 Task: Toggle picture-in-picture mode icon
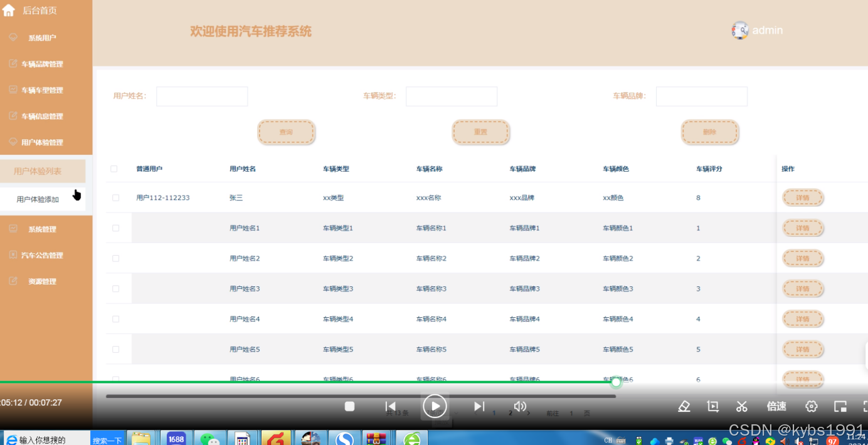(x=840, y=406)
